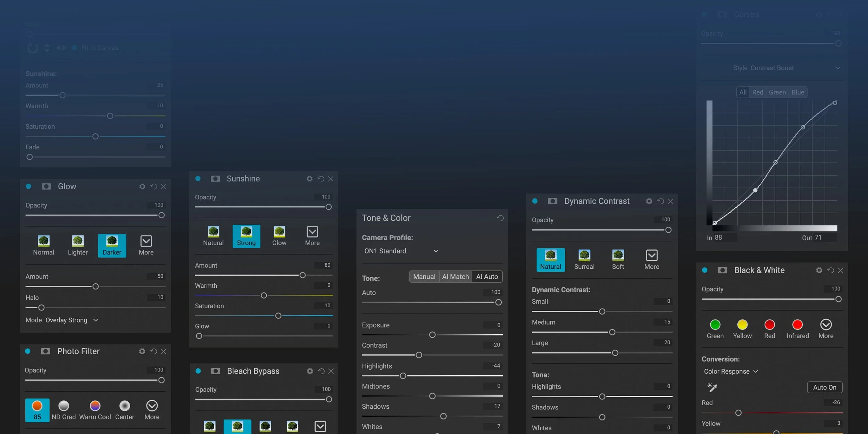Open Sunshine settings gear
This screenshot has width=868, height=434.
(x=309, y=179)
